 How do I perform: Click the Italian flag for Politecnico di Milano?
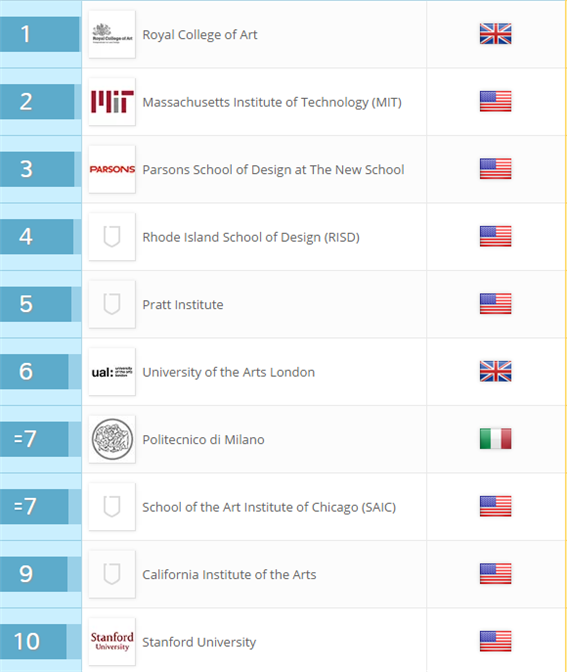click(495, 439)
